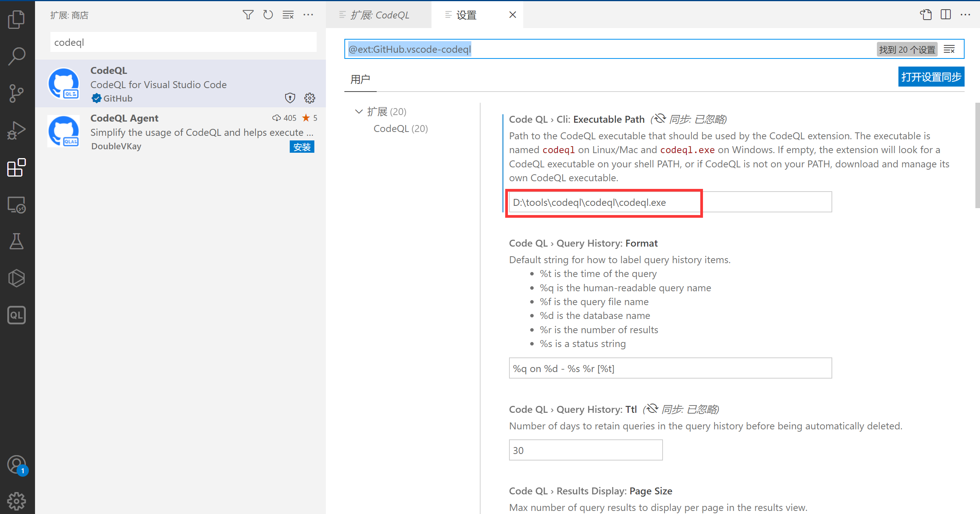980x514 pixels.
Task: Refresh the extensions marketplace list
Action: pos(268,15)
